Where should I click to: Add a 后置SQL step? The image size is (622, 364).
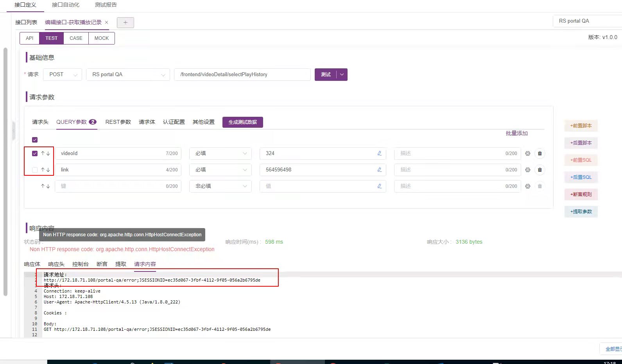coord(581,177)
